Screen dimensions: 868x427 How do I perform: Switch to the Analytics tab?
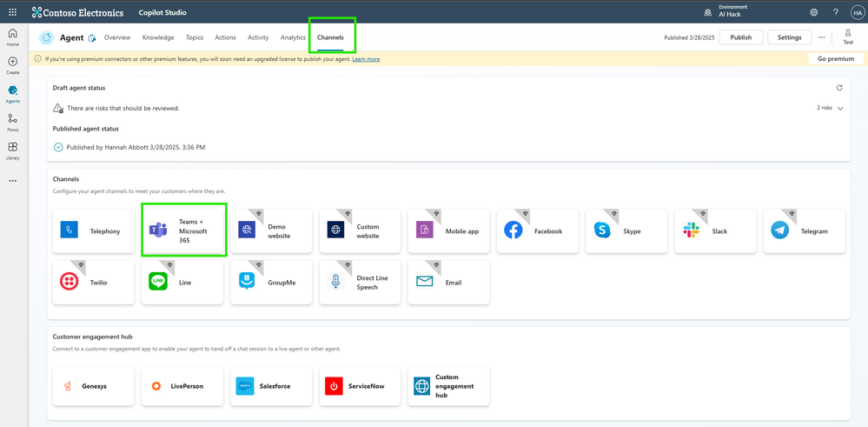(293, 37)
